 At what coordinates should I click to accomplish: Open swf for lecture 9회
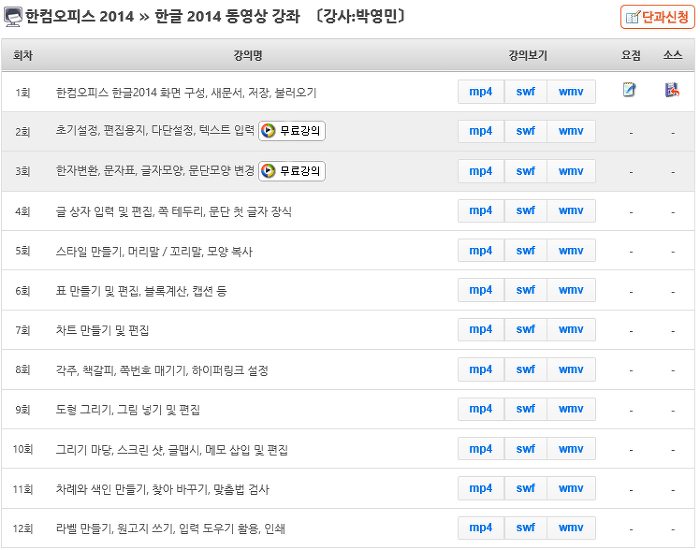525,409
